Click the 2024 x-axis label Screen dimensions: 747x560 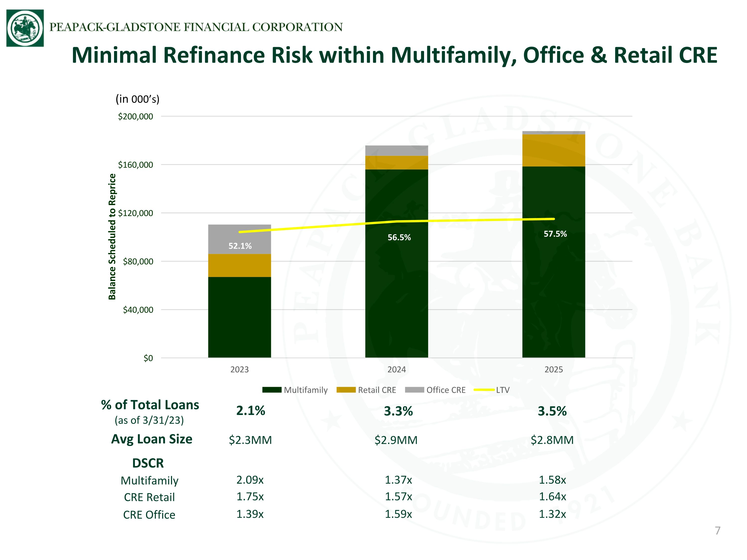396,369
